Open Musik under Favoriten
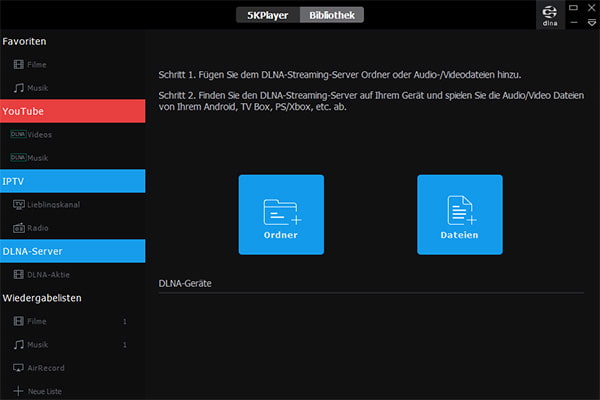 point(73,88)
